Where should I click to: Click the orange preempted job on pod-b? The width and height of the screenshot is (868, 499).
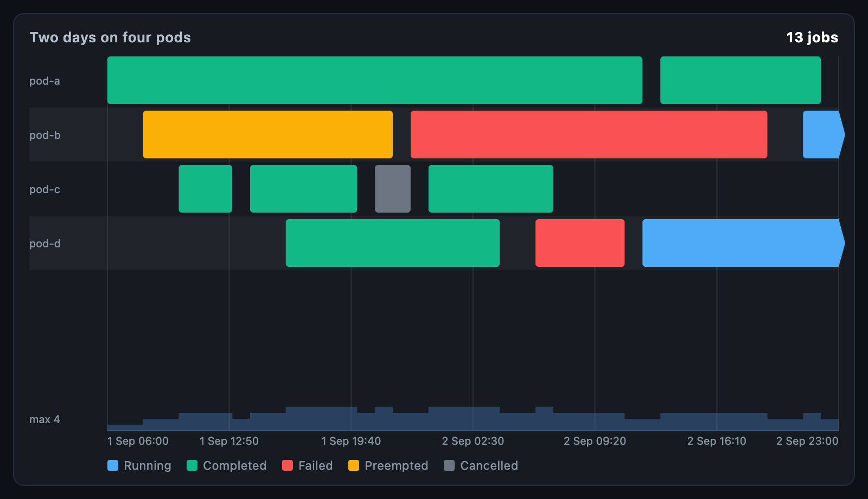[x=268, y=135]
